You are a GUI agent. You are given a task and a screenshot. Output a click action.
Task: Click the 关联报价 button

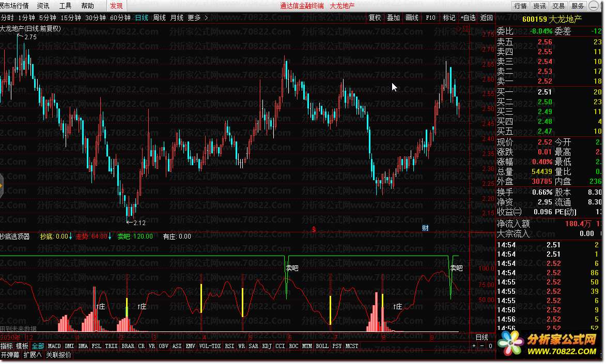[59, 355]
